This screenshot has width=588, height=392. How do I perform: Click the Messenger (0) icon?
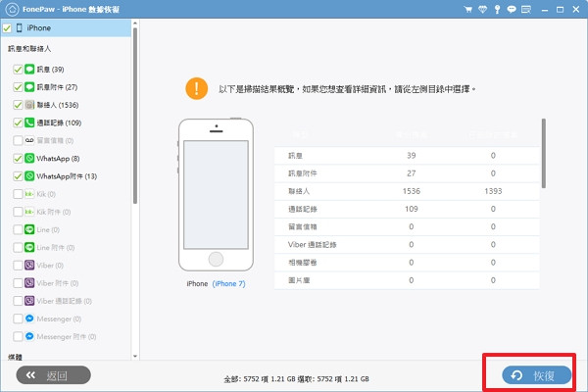point(29,318)
